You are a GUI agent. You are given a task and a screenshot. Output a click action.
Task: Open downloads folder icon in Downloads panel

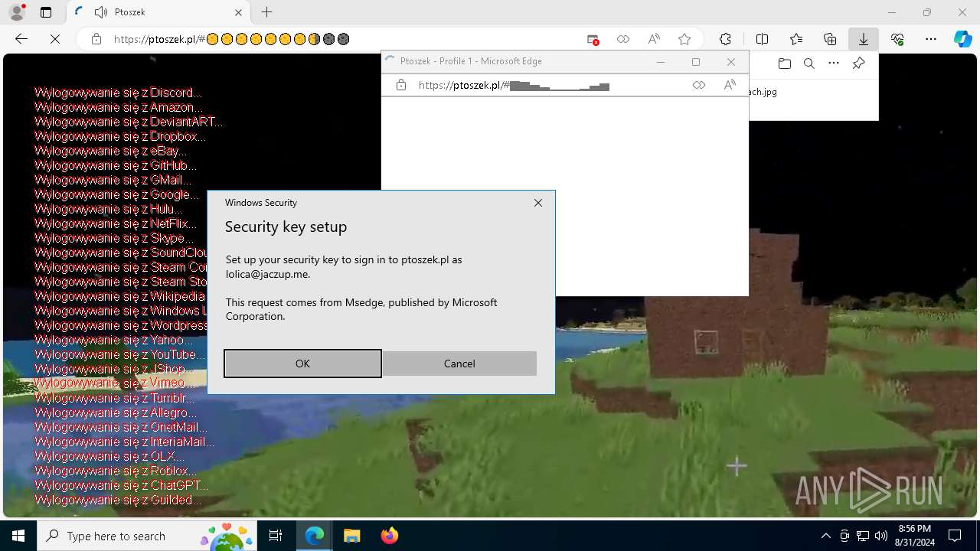point(784,64)
